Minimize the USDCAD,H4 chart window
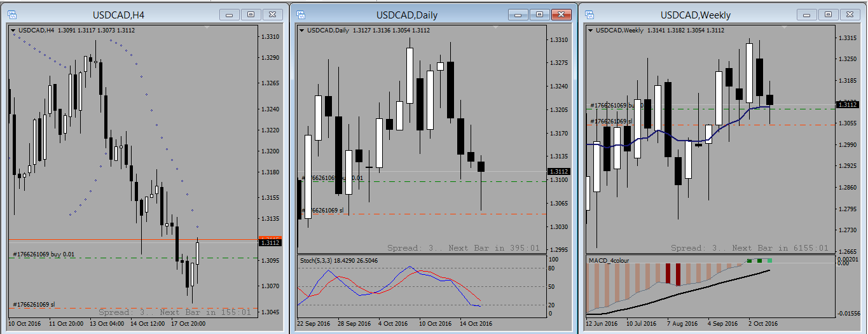This screenshot has width=868, height=334. pos(230,14)
